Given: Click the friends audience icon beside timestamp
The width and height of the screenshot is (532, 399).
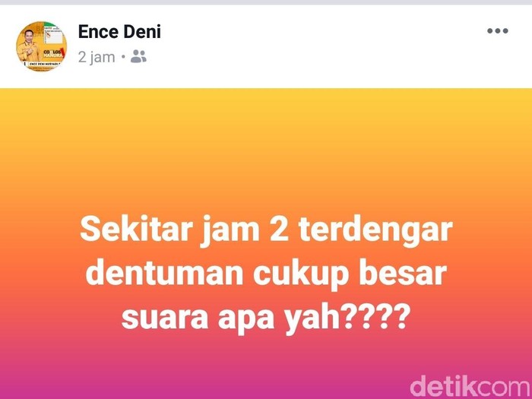Looking at the screenshot, I should [138, 57].
